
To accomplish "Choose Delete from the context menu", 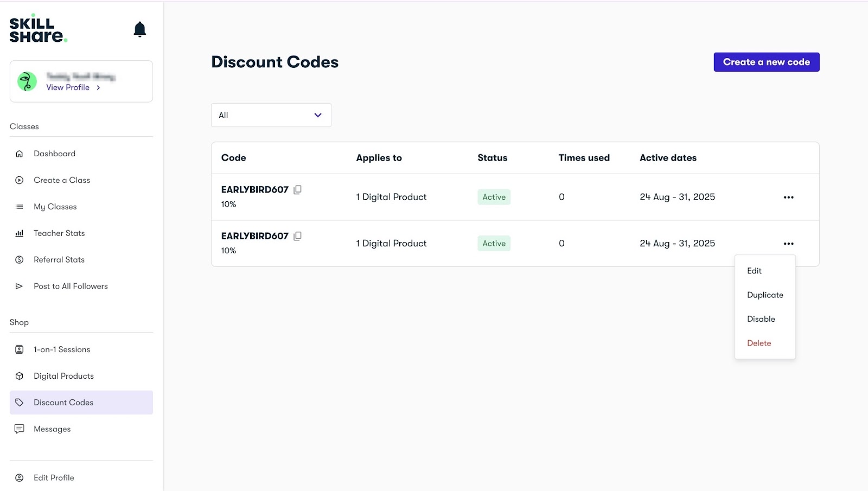I will tap(759, 343).
